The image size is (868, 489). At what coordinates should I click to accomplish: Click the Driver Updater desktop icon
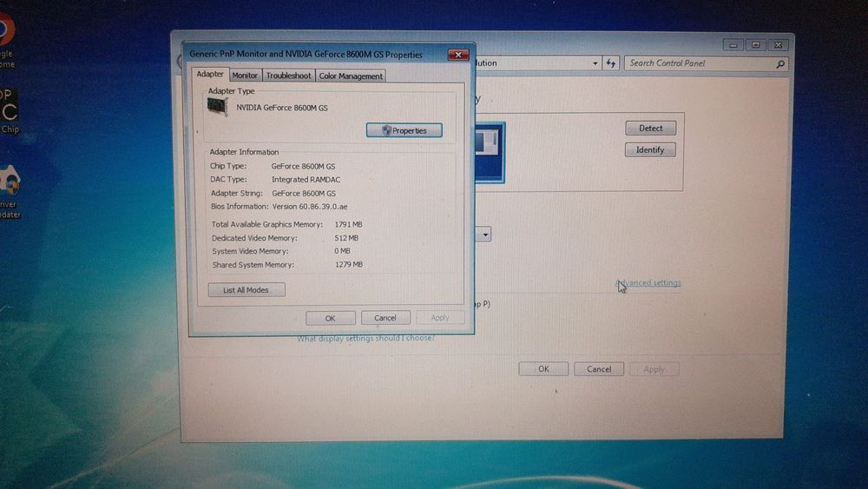10,190
